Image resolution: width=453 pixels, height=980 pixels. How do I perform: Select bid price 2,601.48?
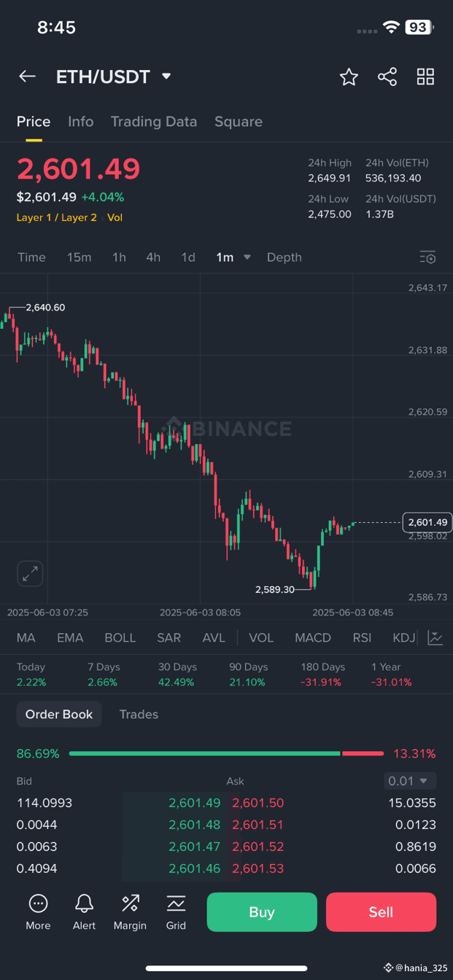coord(195,825)
